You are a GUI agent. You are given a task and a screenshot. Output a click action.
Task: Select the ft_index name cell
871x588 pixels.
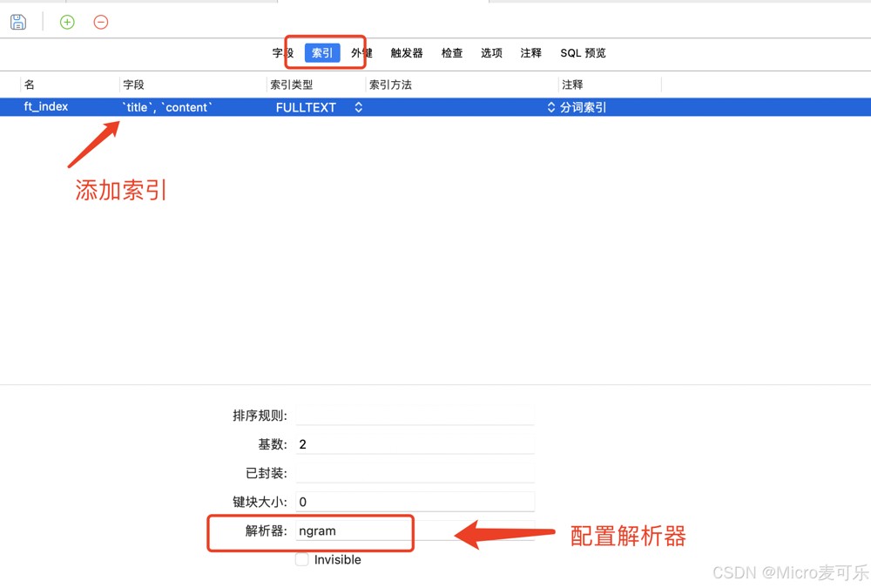pyautogui.click(x=45, y=106)
